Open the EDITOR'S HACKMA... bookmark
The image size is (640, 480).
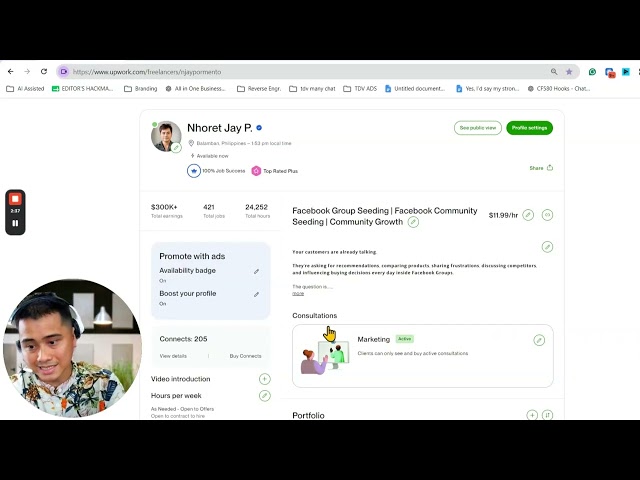pos(82,89)
